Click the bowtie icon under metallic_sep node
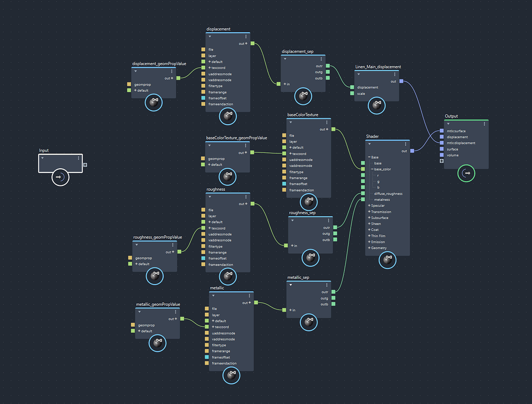 point(310,322)
